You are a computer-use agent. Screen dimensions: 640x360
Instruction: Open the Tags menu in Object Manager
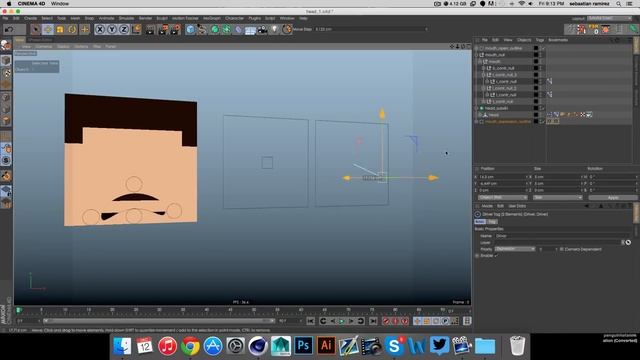540,40
